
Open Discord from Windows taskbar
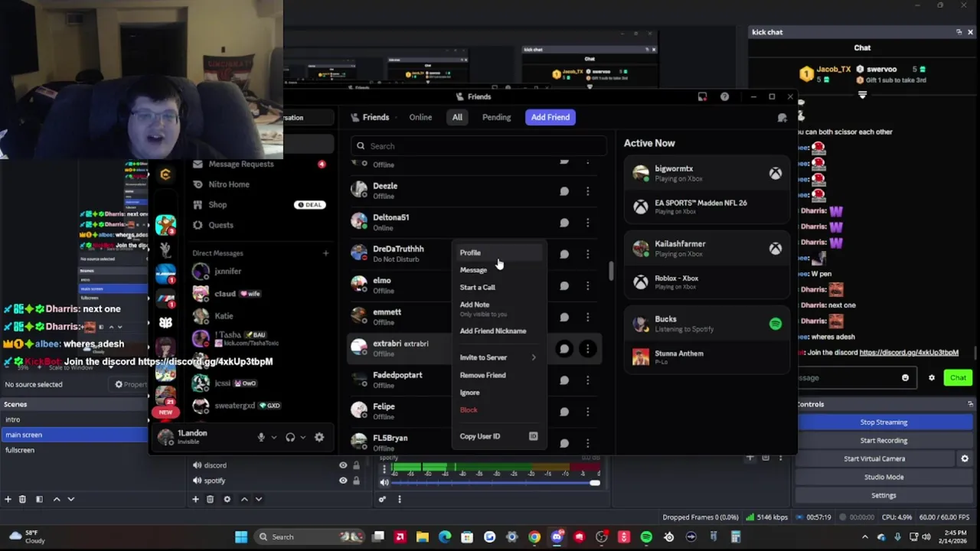coord(557,536)
